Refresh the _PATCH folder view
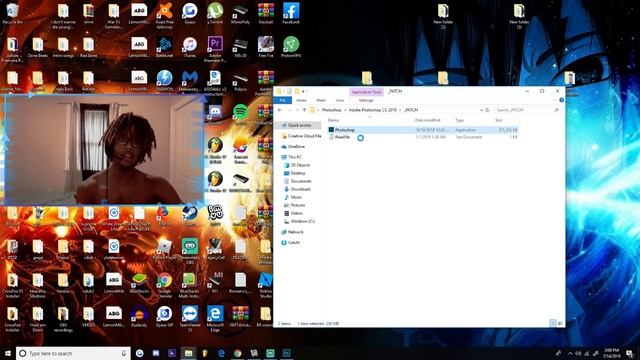This screenshot has height=360, width=640. click(x=488, y=110)
